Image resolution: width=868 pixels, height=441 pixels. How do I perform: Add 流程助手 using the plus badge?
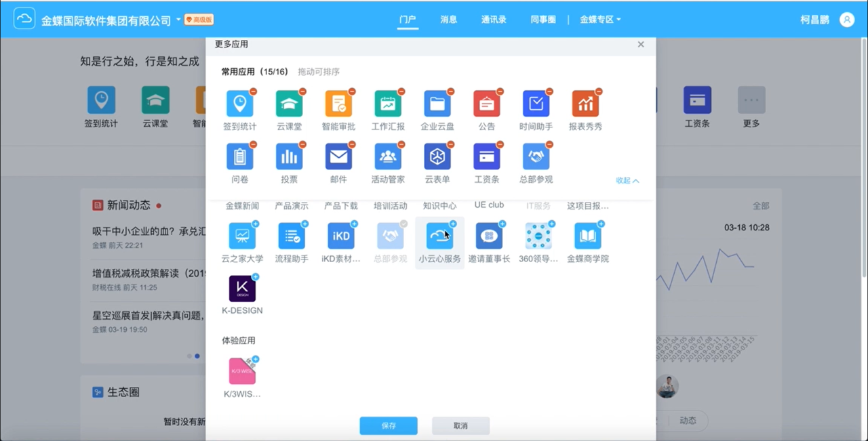tap(305, 224)
